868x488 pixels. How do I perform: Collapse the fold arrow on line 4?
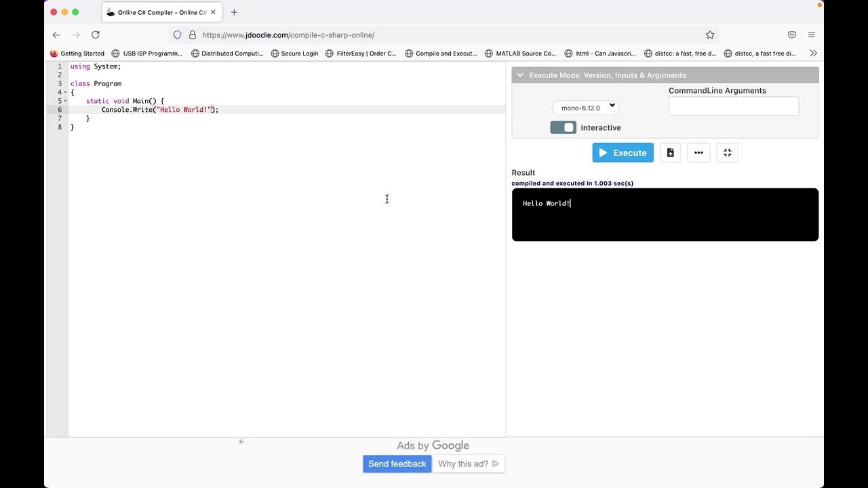click(66, 92)
